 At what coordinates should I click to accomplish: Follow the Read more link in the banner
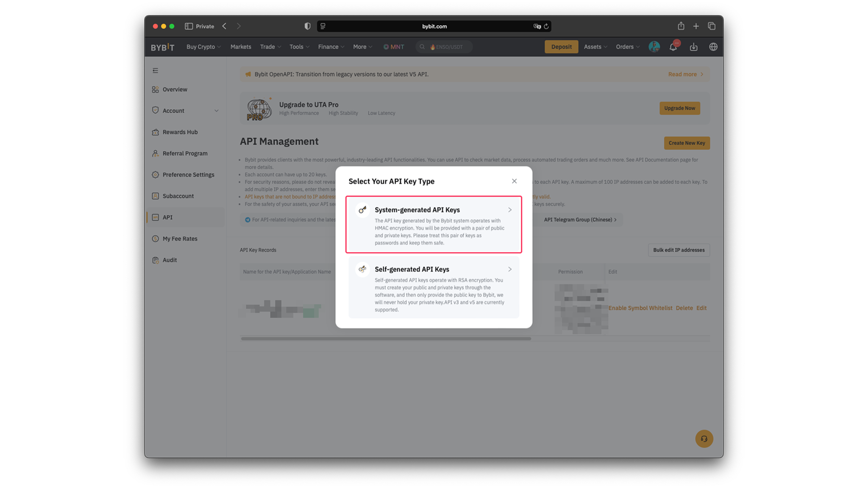tap(685, 74)
